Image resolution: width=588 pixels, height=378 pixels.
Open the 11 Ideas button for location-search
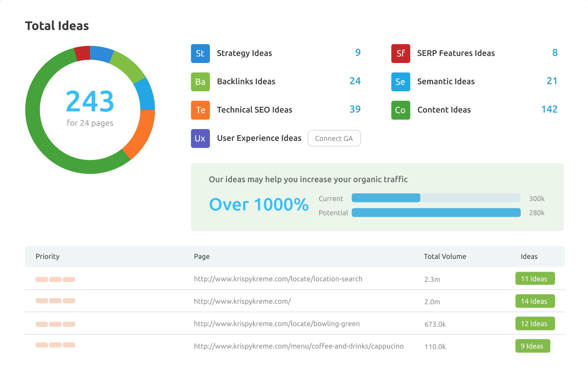(x=534, y=279)
